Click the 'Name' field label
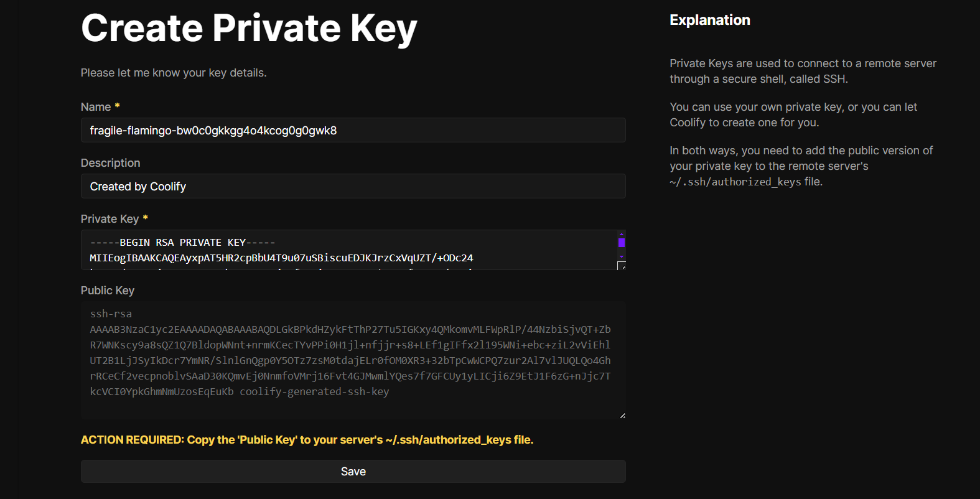 click(x=96, y=107)
